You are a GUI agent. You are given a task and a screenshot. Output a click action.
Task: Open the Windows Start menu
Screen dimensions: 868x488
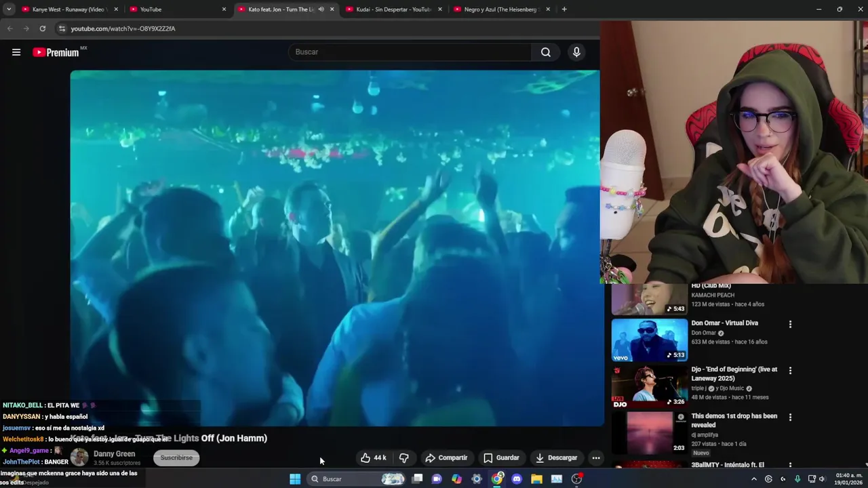pos(295,479)
